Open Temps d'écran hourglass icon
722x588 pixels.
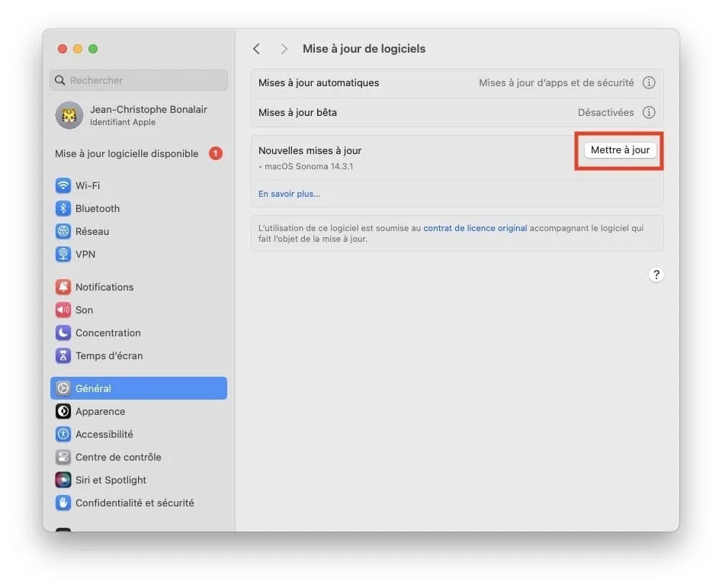pos(63,355)
